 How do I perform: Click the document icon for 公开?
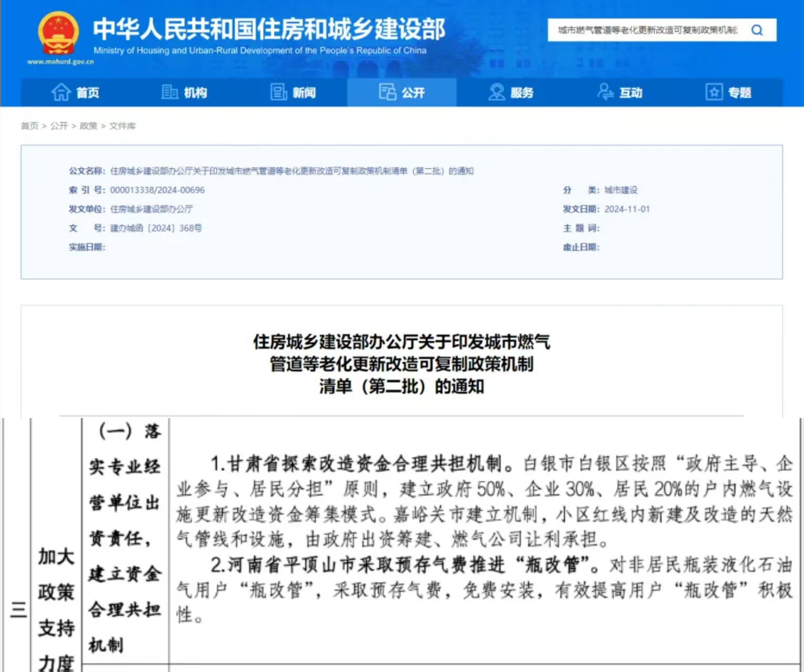[x=388, y=92]
